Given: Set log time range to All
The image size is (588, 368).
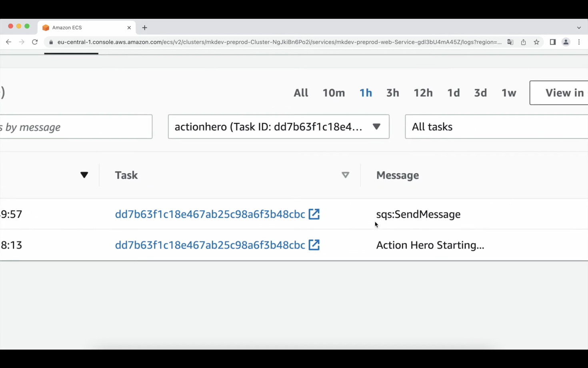Looking at the screenshot, I should [x=301, y=93].
